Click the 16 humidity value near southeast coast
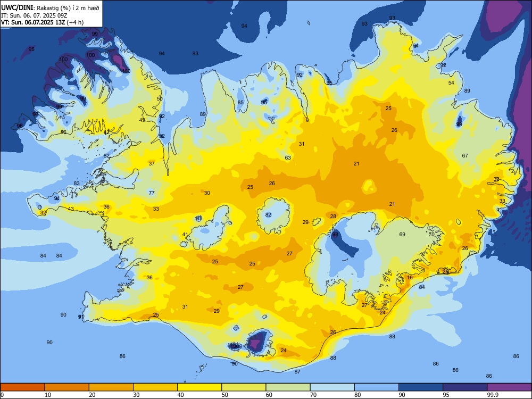The image size is (532, 399). [410, 278]
